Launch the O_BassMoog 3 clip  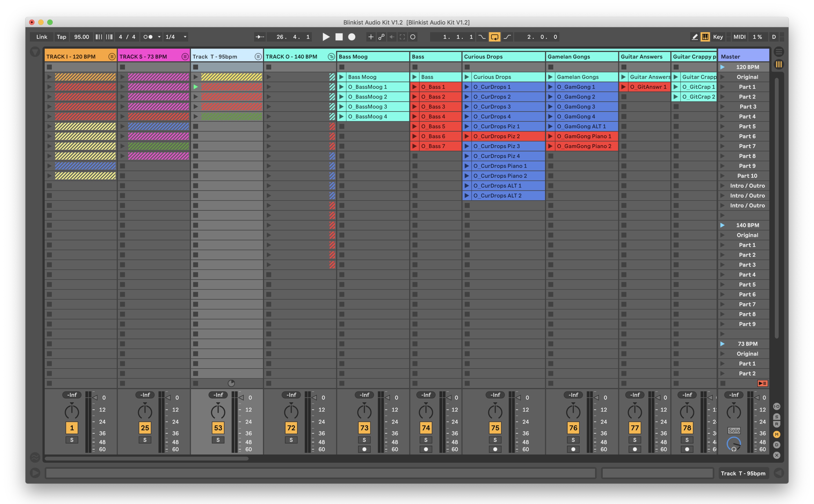(341, 107)
